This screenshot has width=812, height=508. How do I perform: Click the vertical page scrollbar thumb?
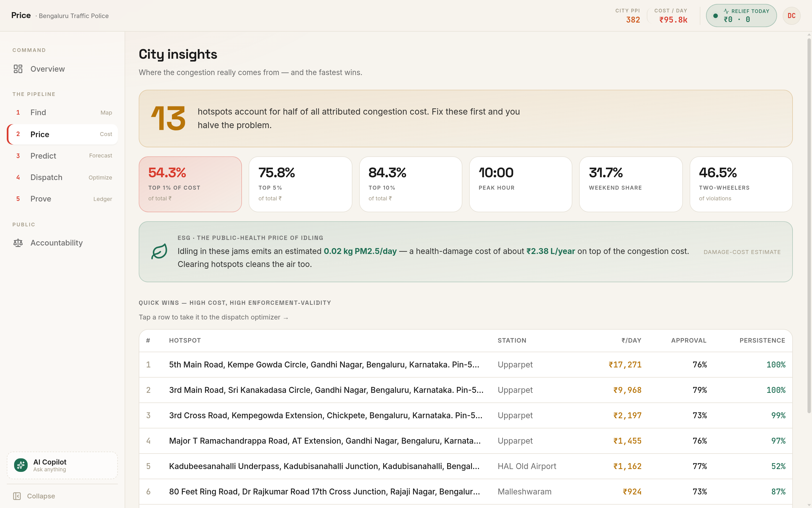click(809, 226)
